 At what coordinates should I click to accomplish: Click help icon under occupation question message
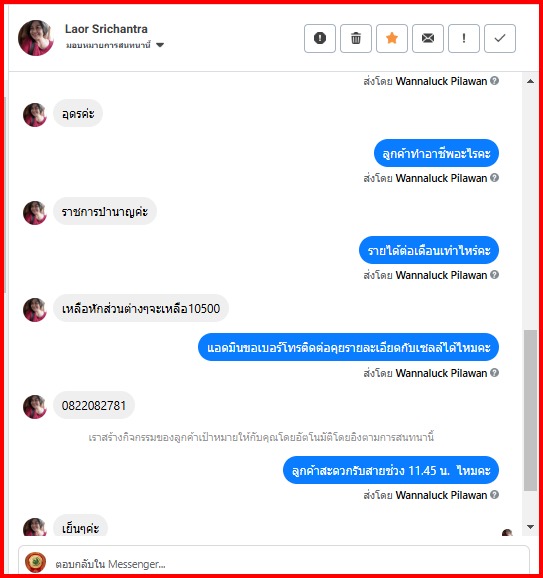pyautogui.click(x=494, y=178)
